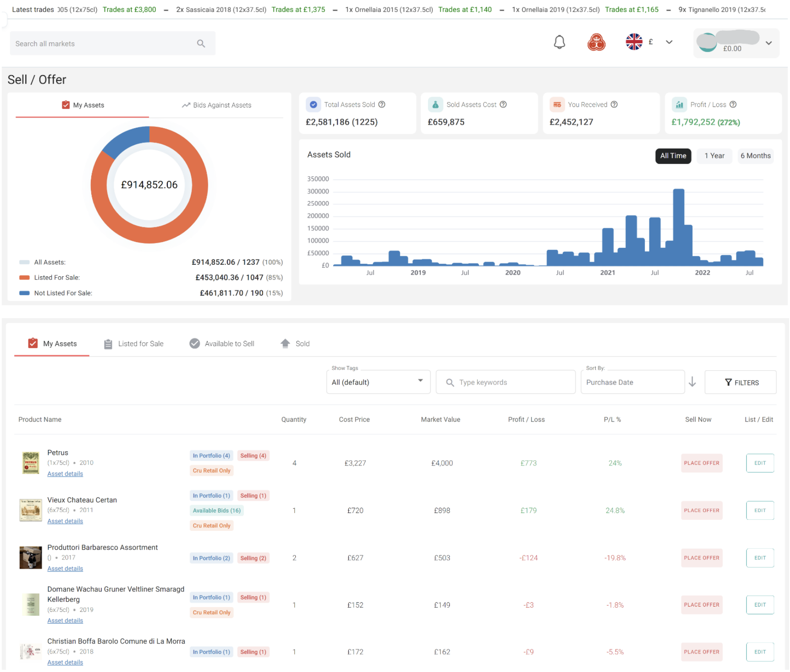Viewport: 790px width, 672px height.
Task: Open the Sort By Purchase Date dropdown
Action: 633,382
